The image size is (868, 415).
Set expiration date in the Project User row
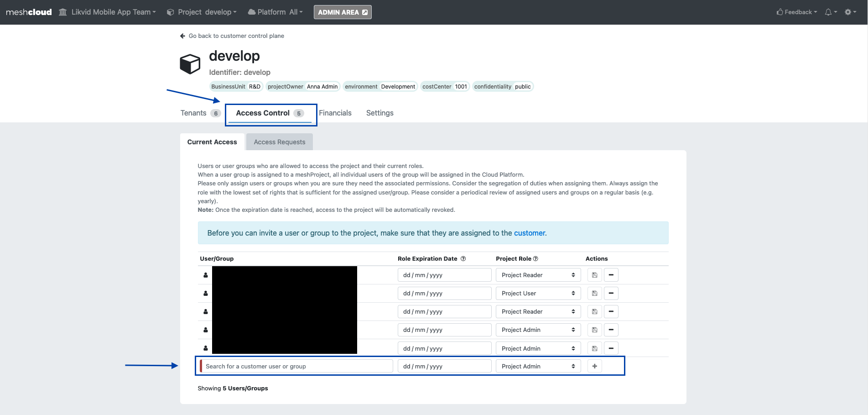point(445,294)
